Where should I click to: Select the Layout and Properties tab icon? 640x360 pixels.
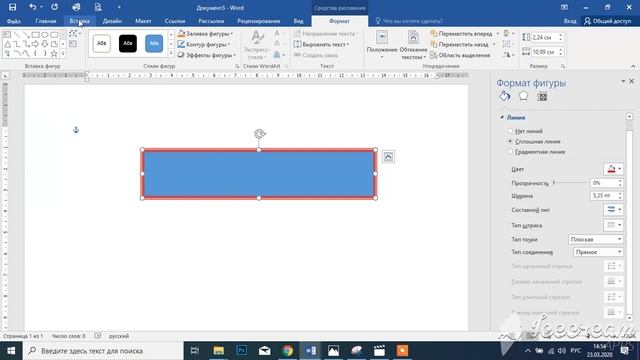click(x=542, y=96)
